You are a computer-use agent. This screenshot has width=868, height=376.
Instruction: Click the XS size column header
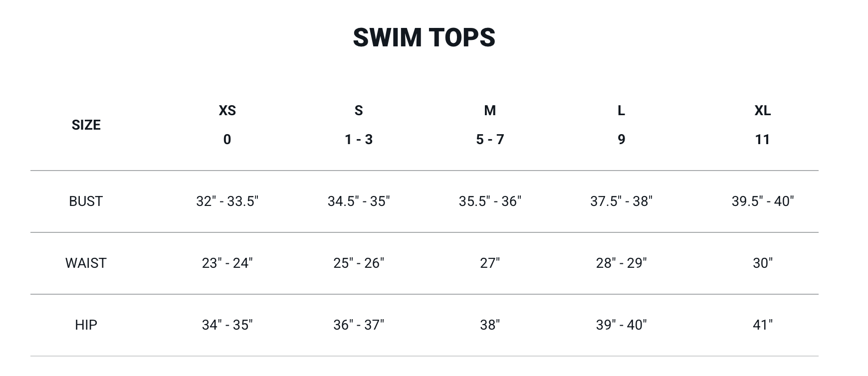(x=227, y=110)
